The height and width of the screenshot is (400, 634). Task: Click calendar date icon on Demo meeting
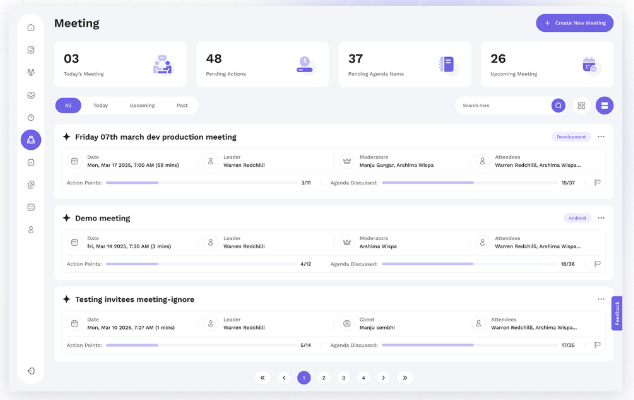pyautogui.click(x=74, y=242)
